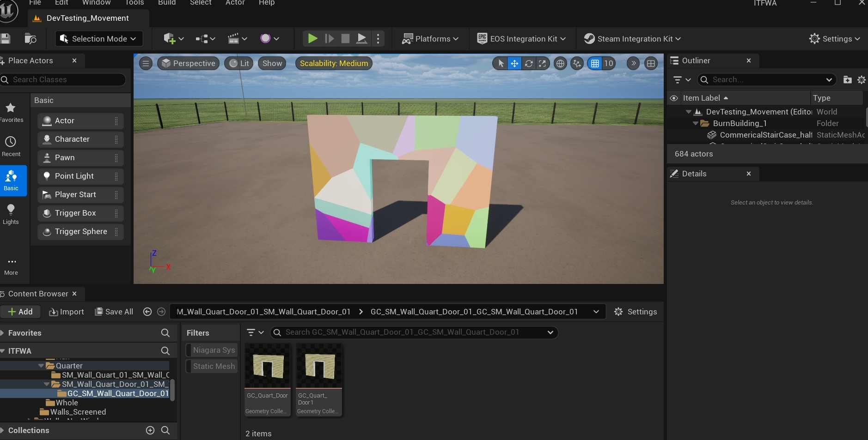Screen dimensions: 868x440
Task: Open the toolbar Settings dropdown
Action: tap(835, 39)
